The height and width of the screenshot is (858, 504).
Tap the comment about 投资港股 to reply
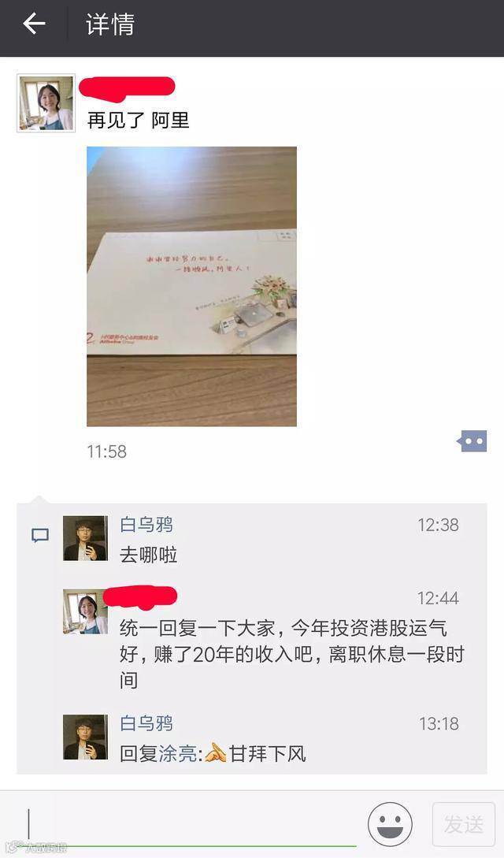click(292, 655)
